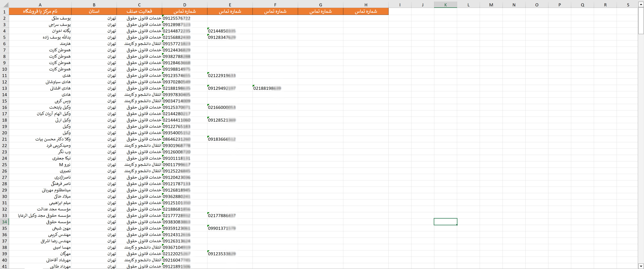Viewport: 644px width, 269px height.
Task: Select the phone number in cell F13
Action: (275, 88)
